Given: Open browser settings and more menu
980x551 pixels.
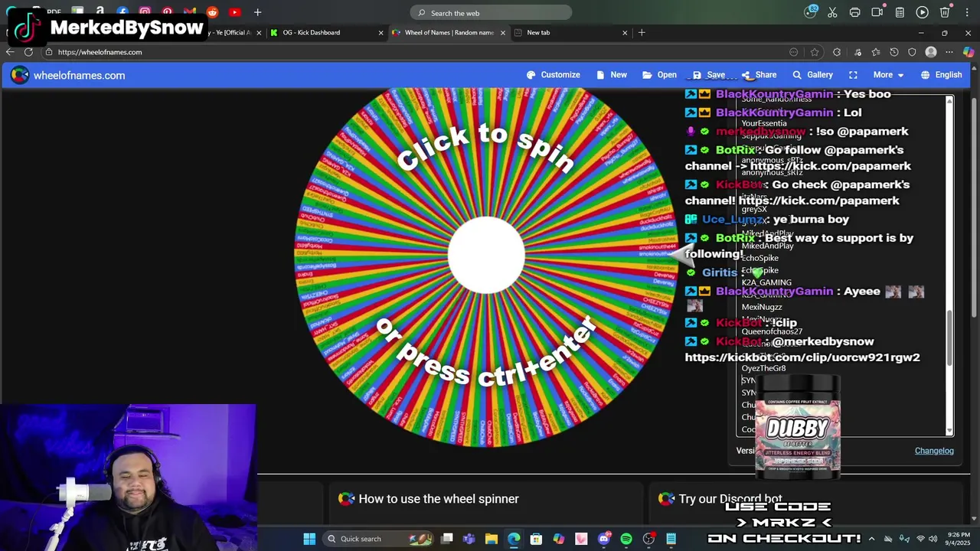Looking at the screenshot, I should [x=949, y=52].
